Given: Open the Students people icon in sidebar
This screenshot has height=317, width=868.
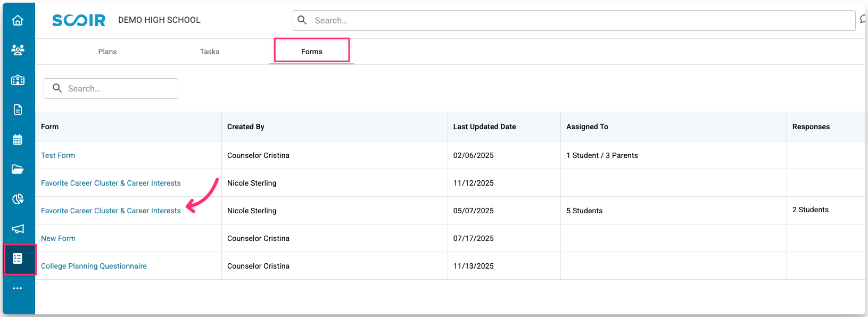Looking at the screenshot, I should click(18, 50).
